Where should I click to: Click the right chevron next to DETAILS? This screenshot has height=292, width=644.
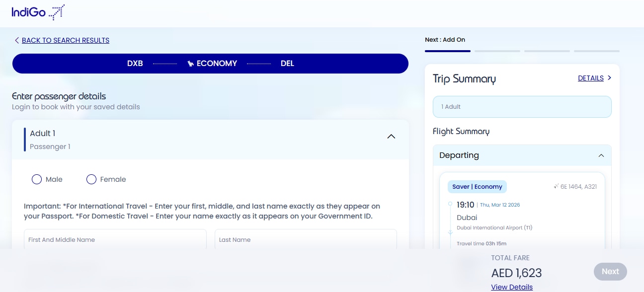tap(610, 78)
